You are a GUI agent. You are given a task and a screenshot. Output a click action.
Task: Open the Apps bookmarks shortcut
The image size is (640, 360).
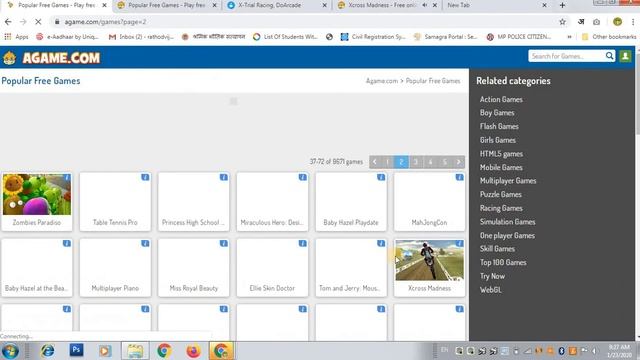(16, 37)
